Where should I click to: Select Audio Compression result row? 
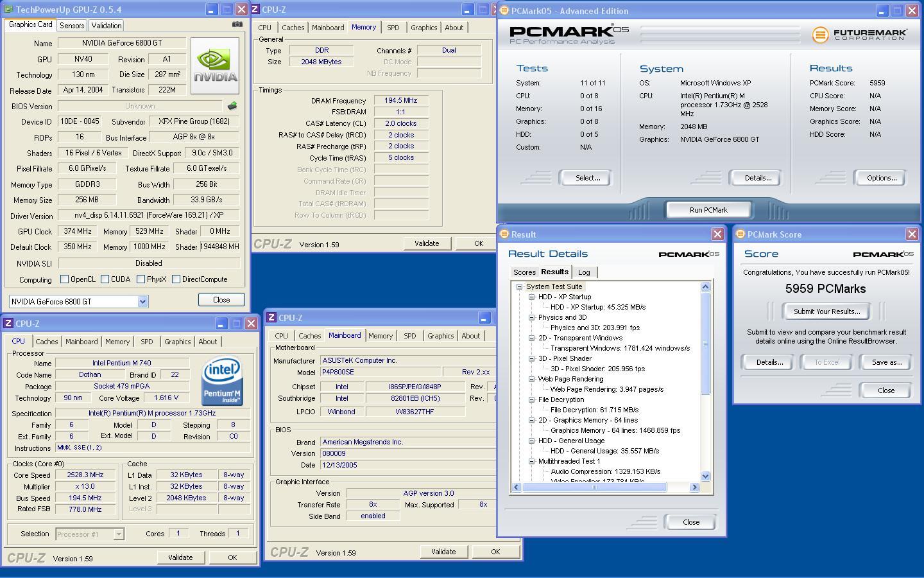pos(605,471)
